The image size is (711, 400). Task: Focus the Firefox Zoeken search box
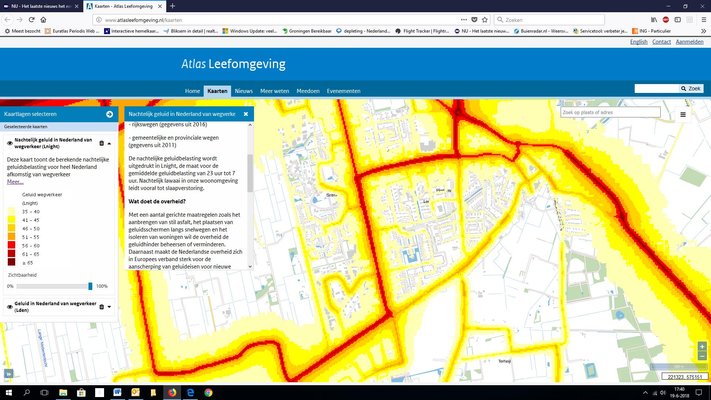pos(549,20)
